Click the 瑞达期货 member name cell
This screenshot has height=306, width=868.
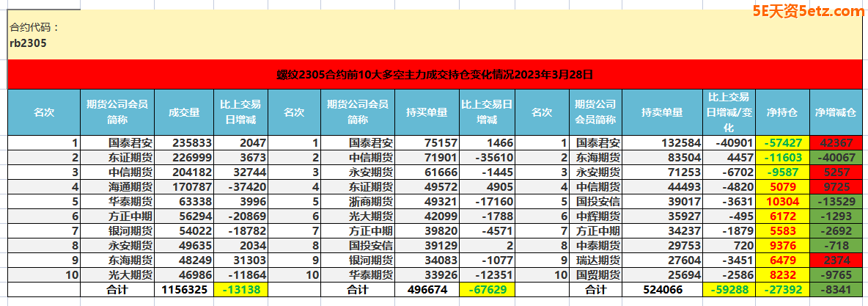click(x=597, y=261)
